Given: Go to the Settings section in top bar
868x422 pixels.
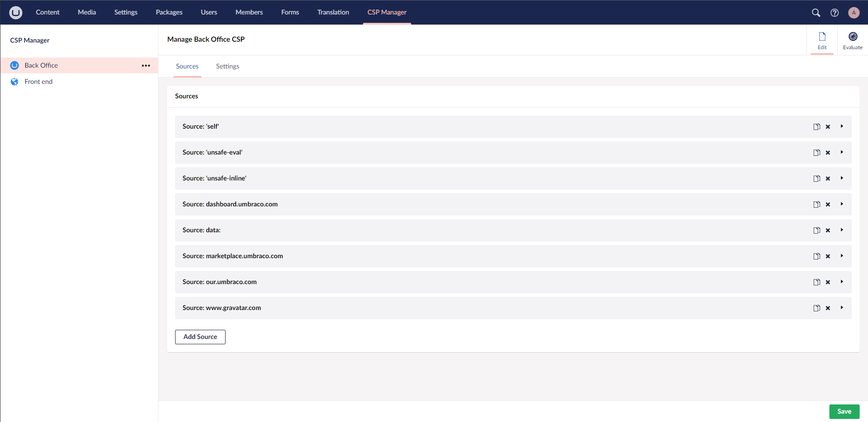Looking at the screenshot, I should pyautogui.click(x=126, y=12).
